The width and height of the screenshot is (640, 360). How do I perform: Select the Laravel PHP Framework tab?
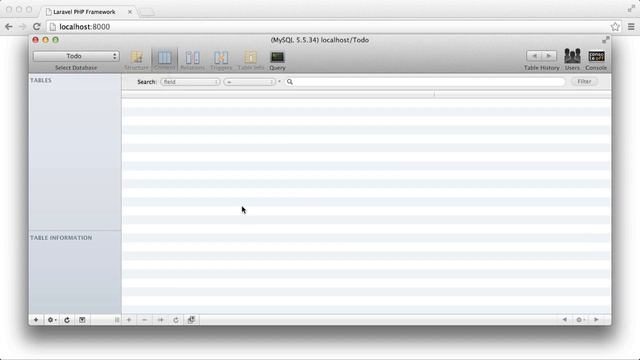[84, 12]
